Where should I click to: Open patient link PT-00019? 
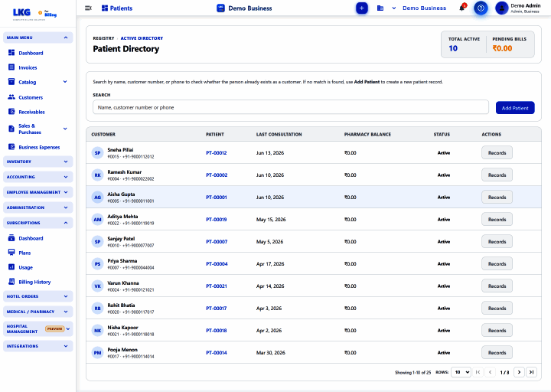[216, 220]
